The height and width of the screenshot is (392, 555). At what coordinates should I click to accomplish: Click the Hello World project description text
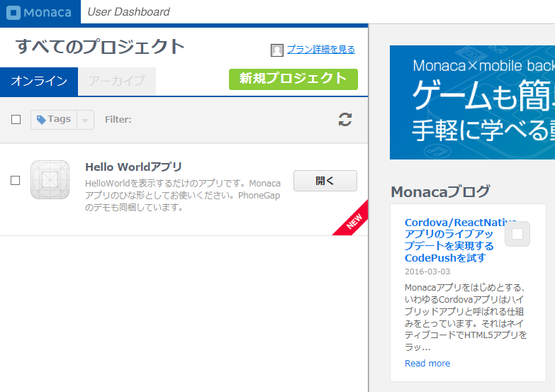click(183, 195)
